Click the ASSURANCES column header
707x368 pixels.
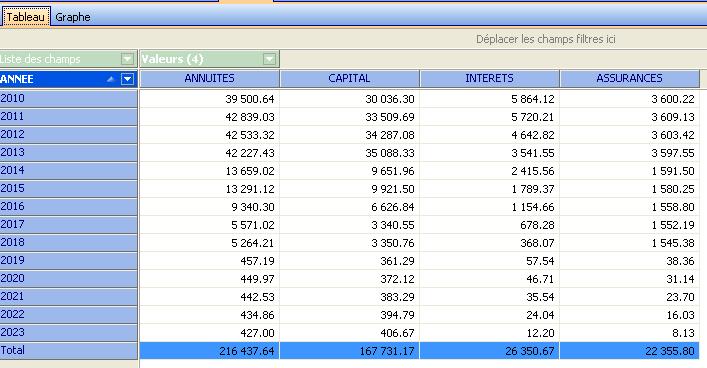point(629,78)
